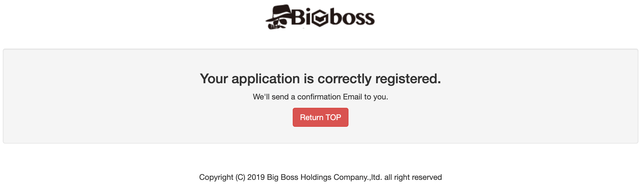Click the BigBoss spy hat mascot icon
This screenshot has height=186, width=644.
pyautogui.click(x=279, y=17)
